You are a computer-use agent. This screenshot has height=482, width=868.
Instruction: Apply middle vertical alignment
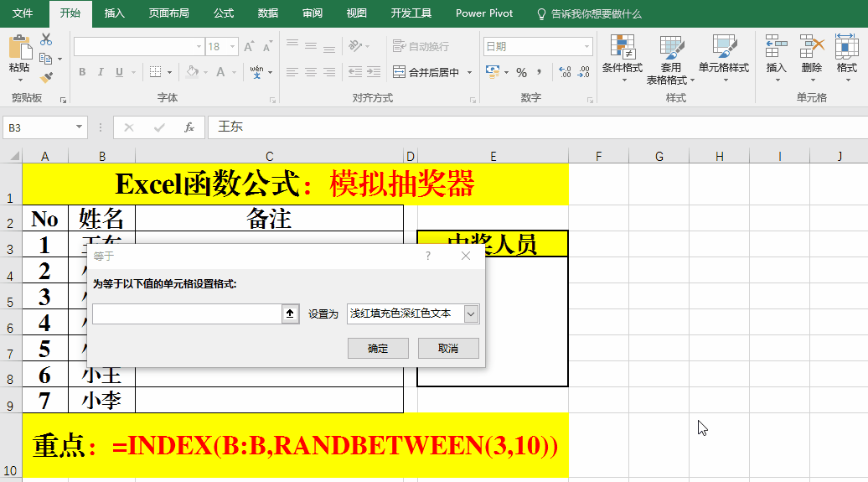(311, 47)
